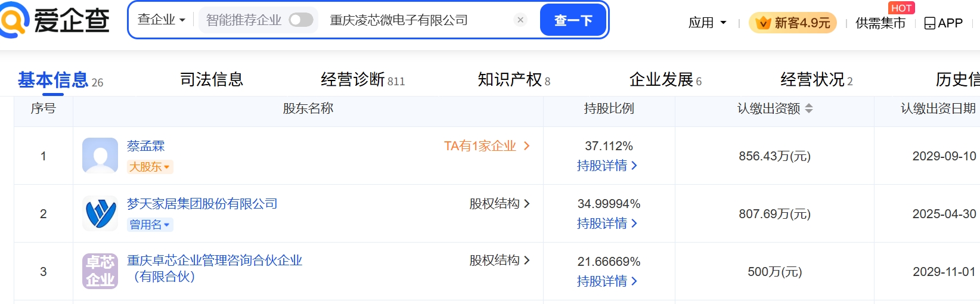
Task: Switch to the 司法信息 tab
Action: click(212, 79)
